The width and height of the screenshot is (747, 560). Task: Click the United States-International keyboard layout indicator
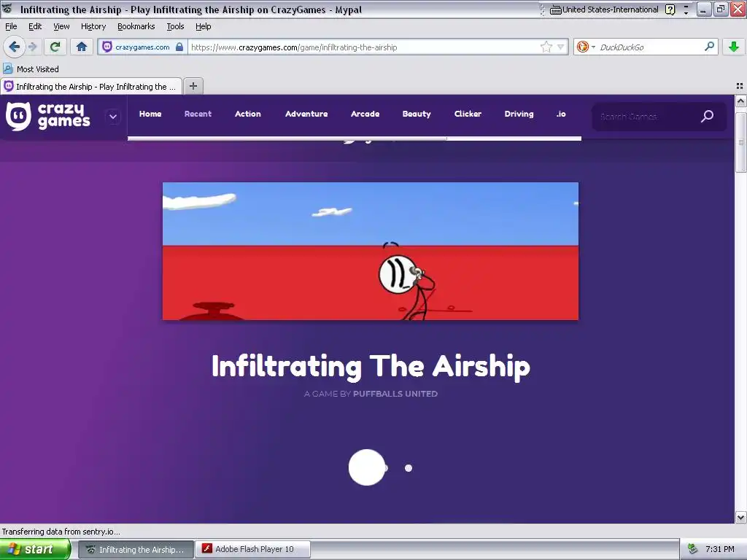[x=604, y=9]
